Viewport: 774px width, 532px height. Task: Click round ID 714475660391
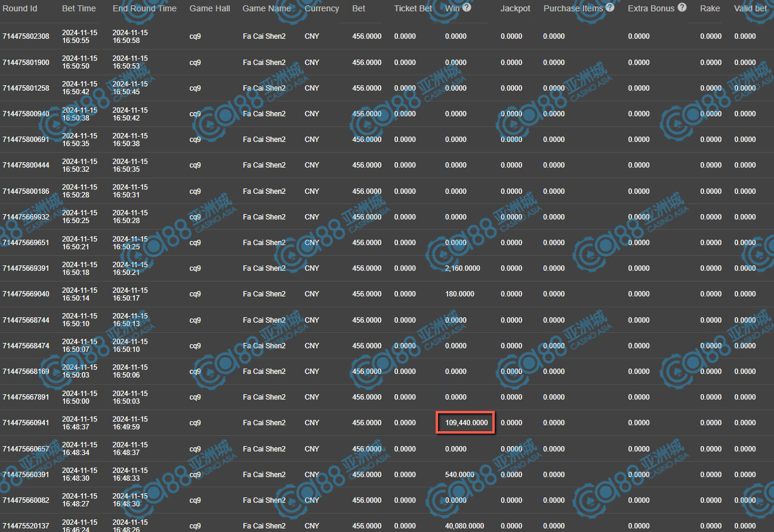click(26, 475)
